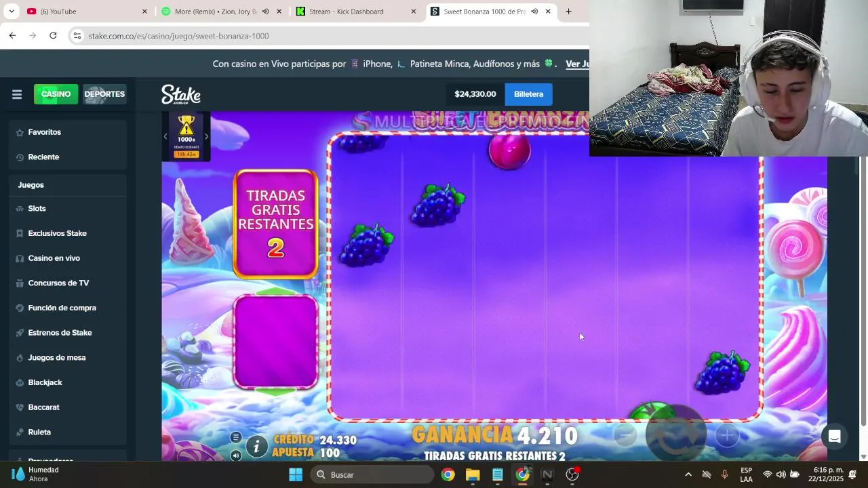868x488 pixels.
Task: Open the Notion taskbar icon
Action: 547,474
